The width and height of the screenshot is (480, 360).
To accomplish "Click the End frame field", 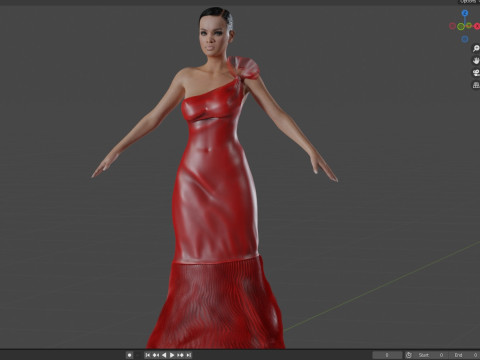I will (x=465, y=355).
